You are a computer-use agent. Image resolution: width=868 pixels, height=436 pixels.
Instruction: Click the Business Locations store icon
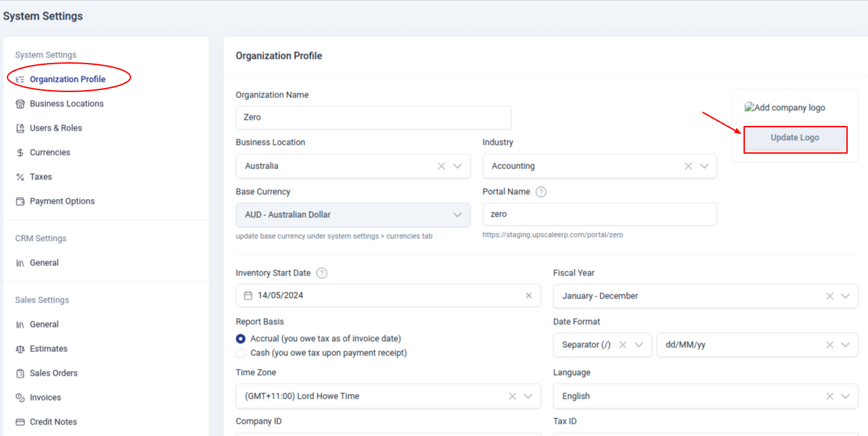click(x=20, y=104)
